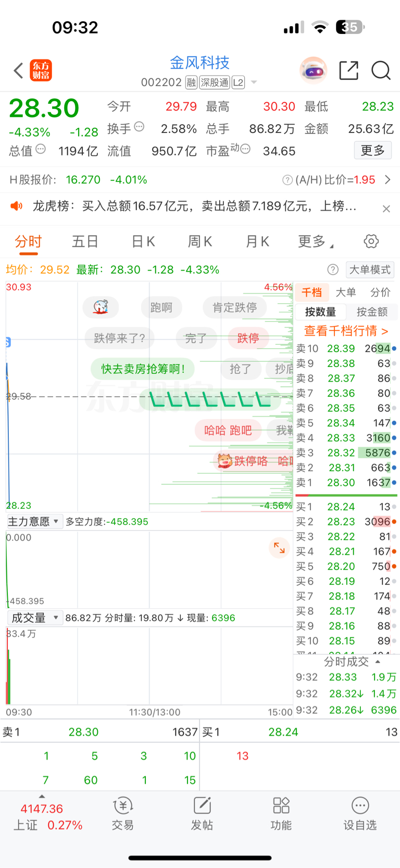This screenshot has width=400, height=868.
Task: Tap the 卖10 28.39 order row
Action: pos(346,349)
